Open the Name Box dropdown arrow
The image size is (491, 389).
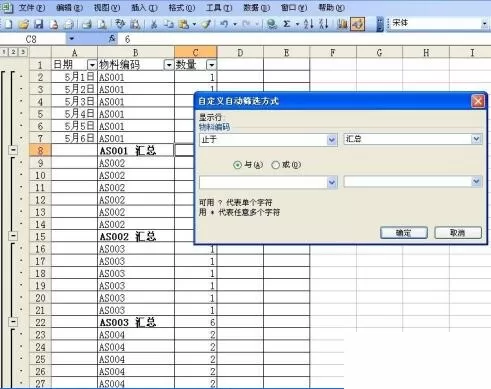71,39
